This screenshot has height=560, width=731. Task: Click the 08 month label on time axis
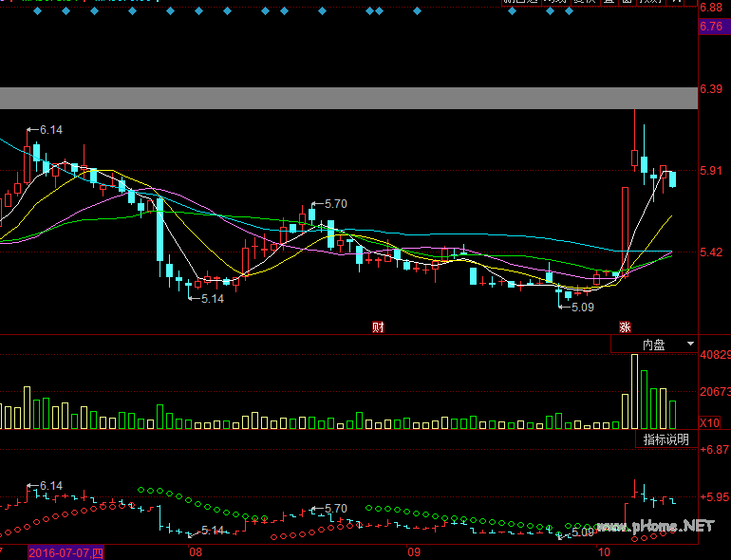(196, 552)
